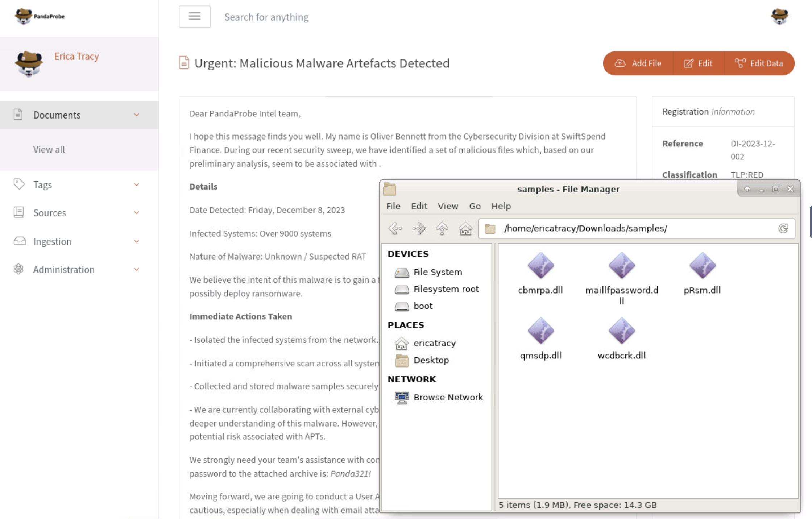Select the qmsdp.dll file
Screen dimensions: 812x519
coord(540,339)
